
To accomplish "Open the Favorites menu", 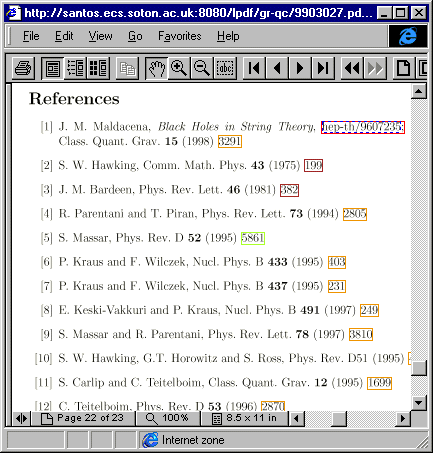I will tap(180, 36).
